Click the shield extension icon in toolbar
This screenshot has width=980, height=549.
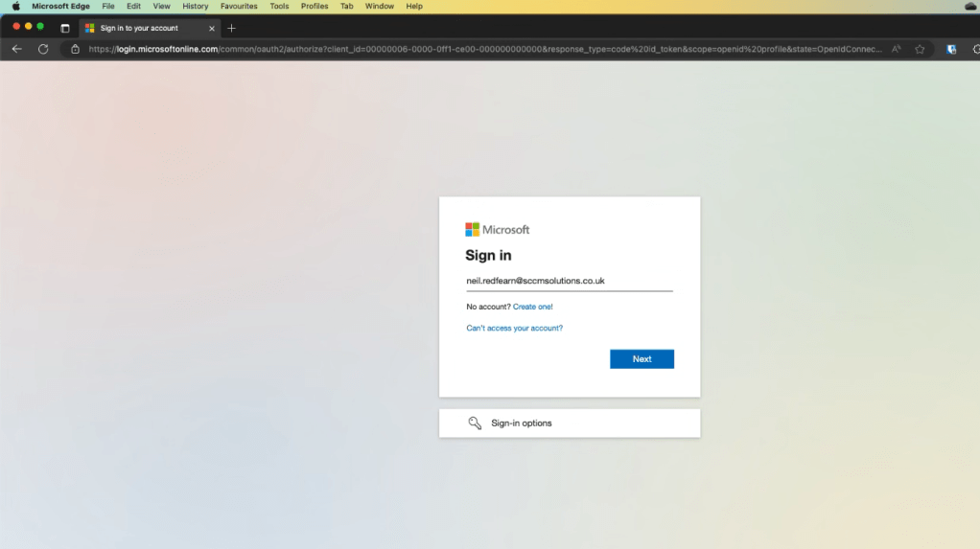coord(951,49)
